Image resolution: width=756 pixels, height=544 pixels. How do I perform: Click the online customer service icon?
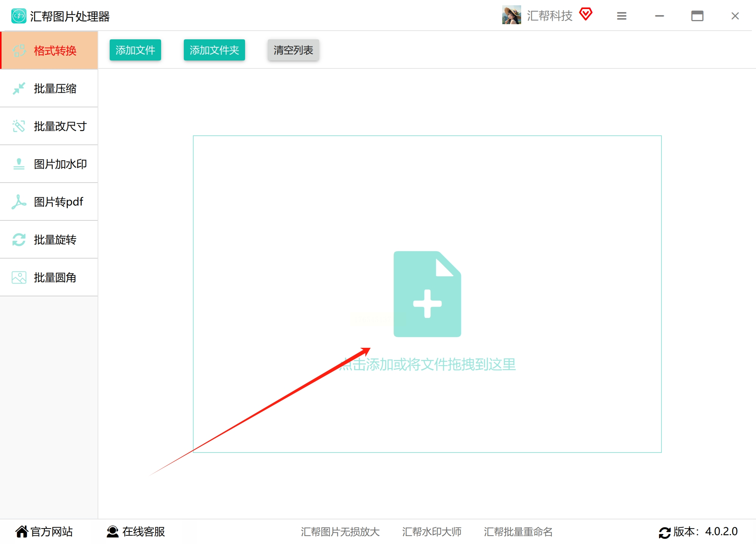click(x=112, y=532)
